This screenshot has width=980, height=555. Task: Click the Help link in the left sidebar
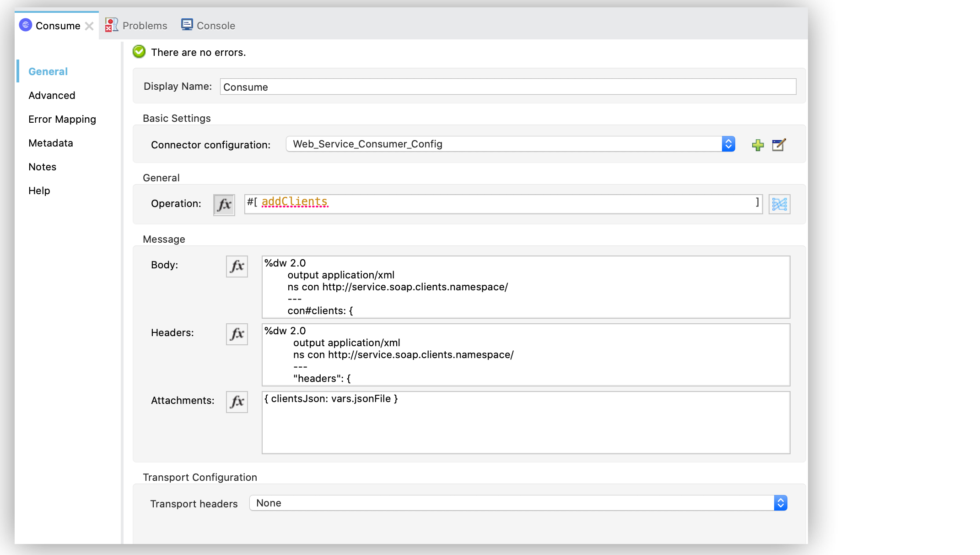(39, 190)
